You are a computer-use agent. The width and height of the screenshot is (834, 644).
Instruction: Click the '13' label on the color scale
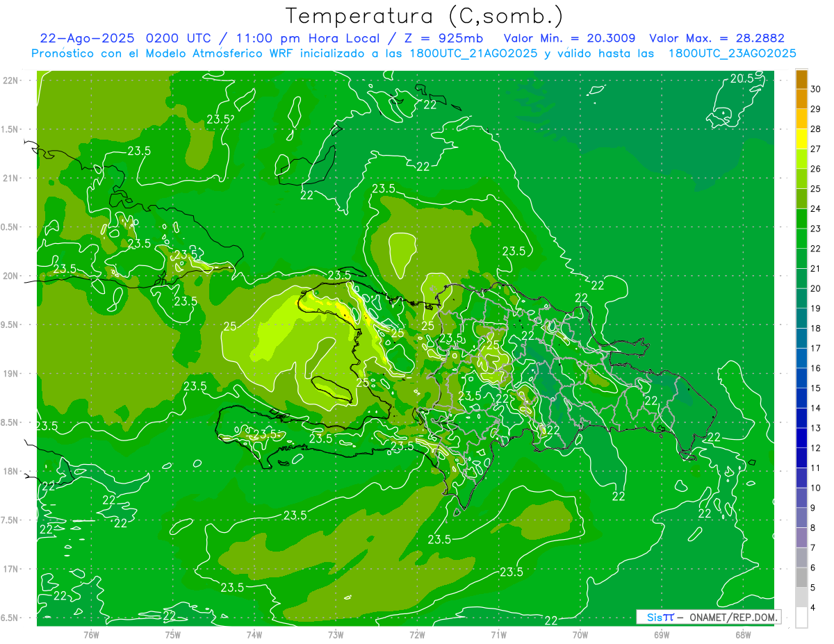[x=816, y=428]
